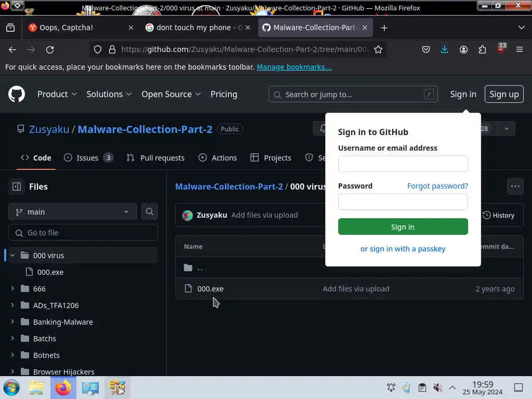Click the GitHub logo home icon
The image size is (532, 399).
pyautogui.click(x=16, y=94)
